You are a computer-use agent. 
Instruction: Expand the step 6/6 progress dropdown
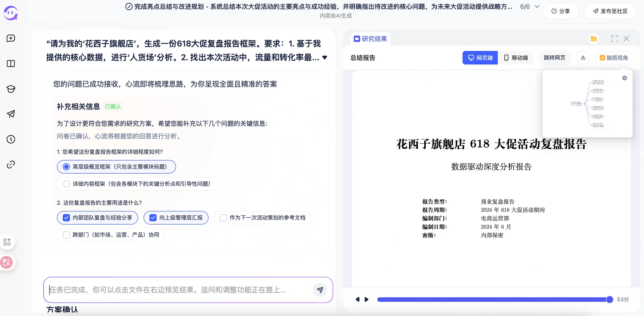coord(537,6)
